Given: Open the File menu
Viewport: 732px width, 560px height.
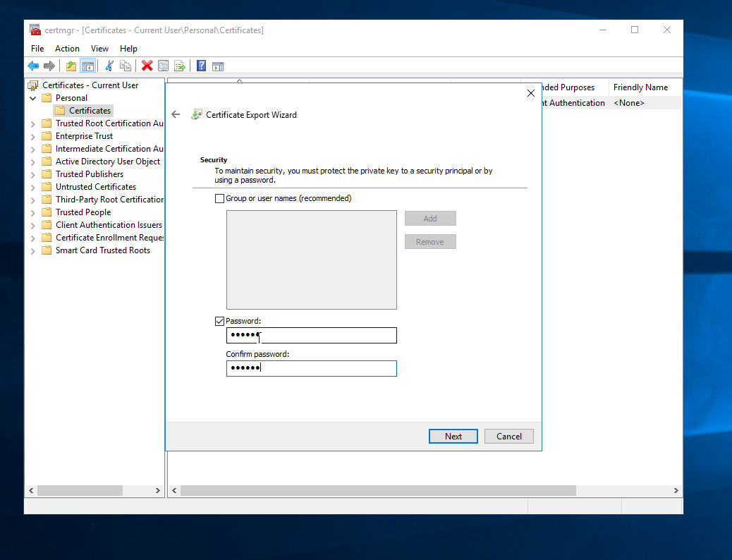Looking at the screenshot, I should point(37,49).
